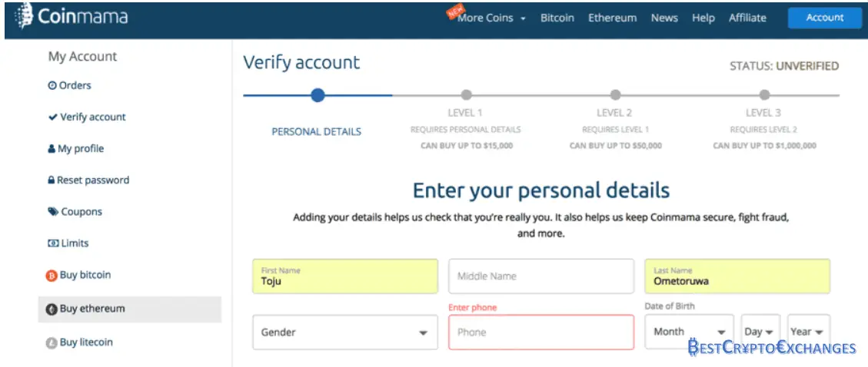Viewport: 868px width, 367px height.
Task: Click the money icon beside Limits
Action: (x=53, y=243)
